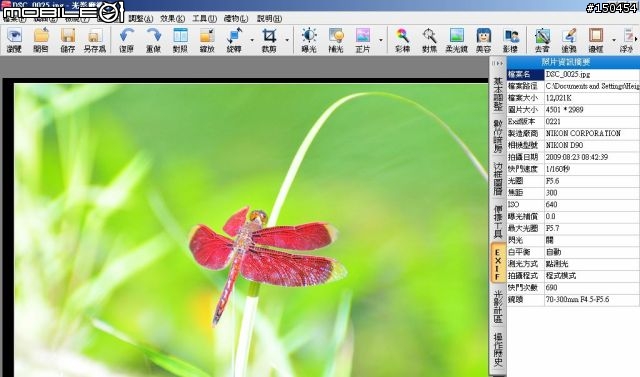
Task: Switch to the 操作歷史 history tab
Action: pos(498,350)
